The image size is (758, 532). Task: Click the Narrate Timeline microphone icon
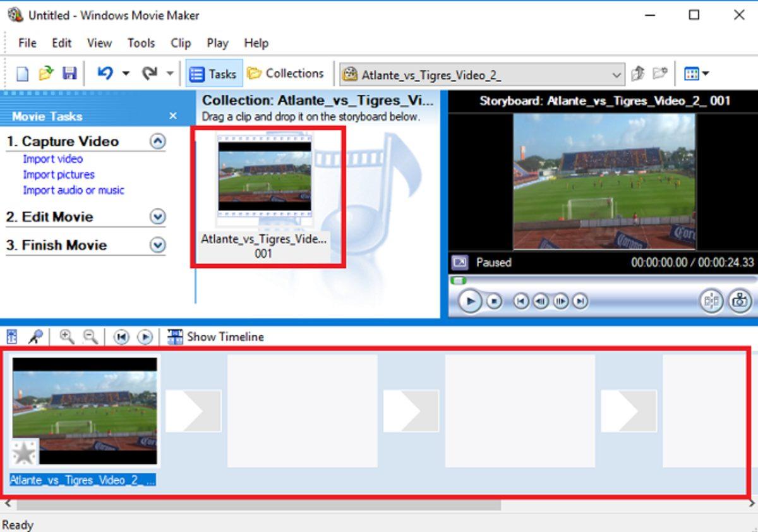point(35,337)
